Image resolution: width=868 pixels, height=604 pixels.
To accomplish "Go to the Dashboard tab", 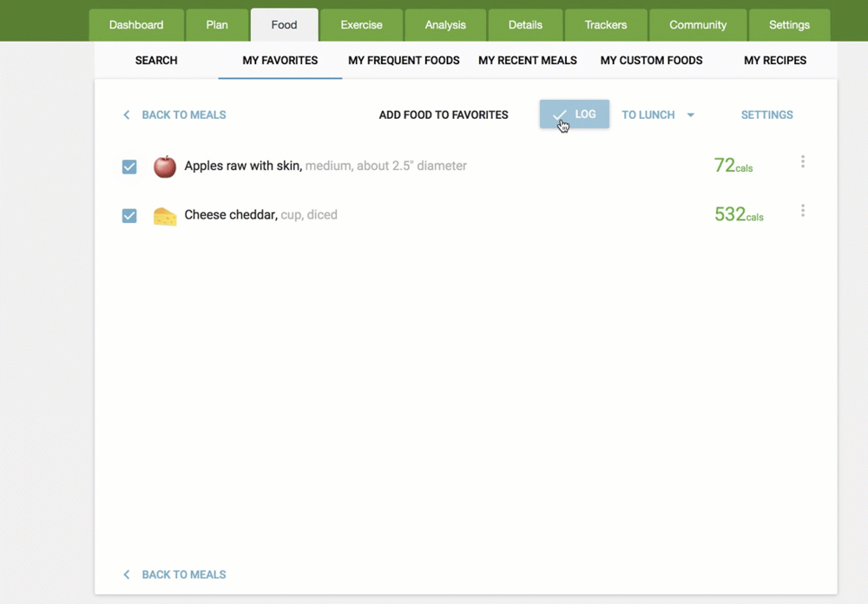I will [136, 25].
